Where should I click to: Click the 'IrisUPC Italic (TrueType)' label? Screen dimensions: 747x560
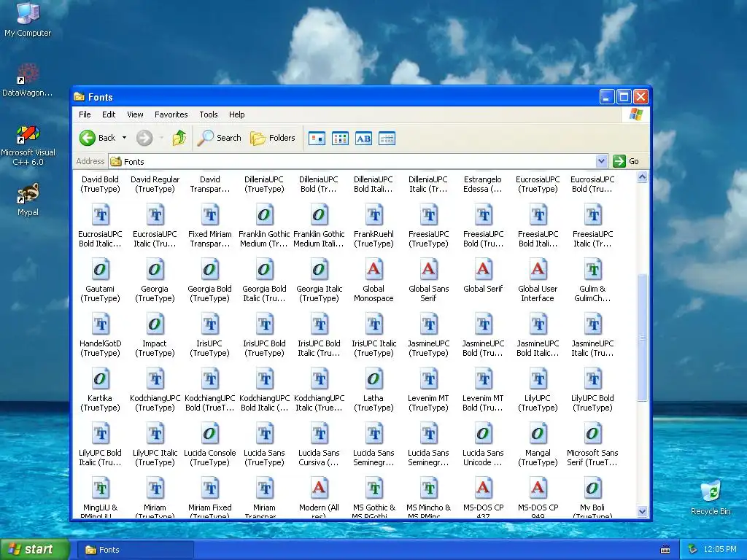click(374, 348)
